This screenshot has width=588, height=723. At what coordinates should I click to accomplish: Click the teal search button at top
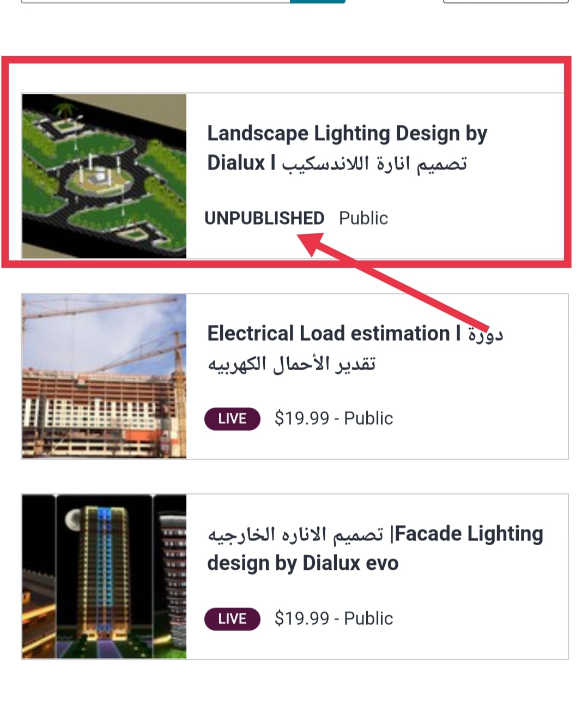click(x=318, y=2)
